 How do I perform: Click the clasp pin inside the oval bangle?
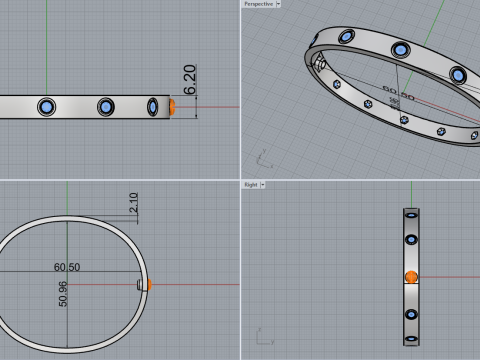(140, 285)
